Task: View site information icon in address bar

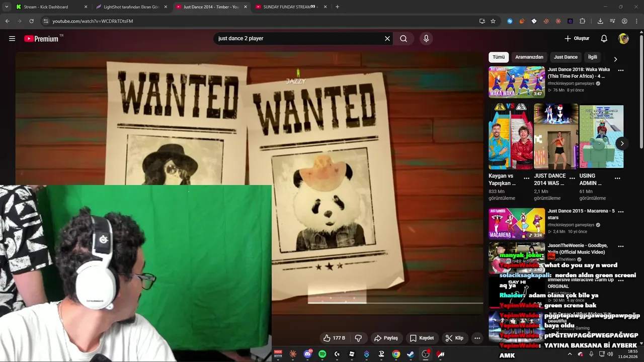Action: (x=46, y=21)
